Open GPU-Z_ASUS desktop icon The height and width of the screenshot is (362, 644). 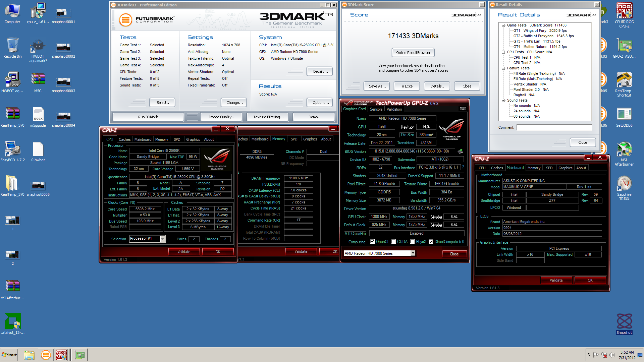click(x=624, y=48)
